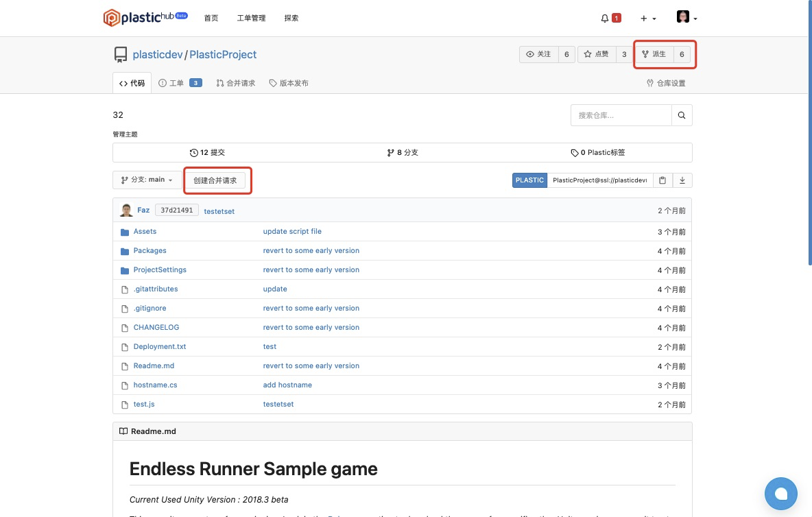Open commit hash 37d21491
The height and width of the screenshot is (517, 812).
click(x=176, y=210)
